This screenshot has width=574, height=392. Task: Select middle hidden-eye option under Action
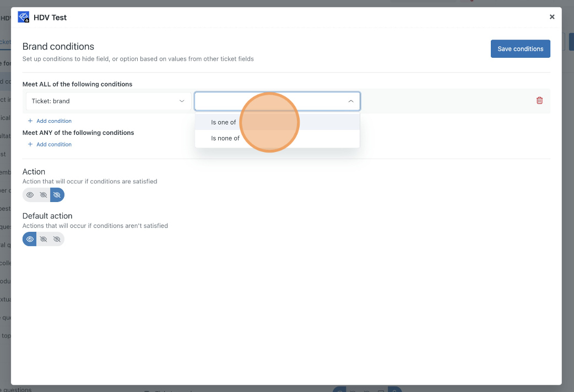tap(44, 195)
